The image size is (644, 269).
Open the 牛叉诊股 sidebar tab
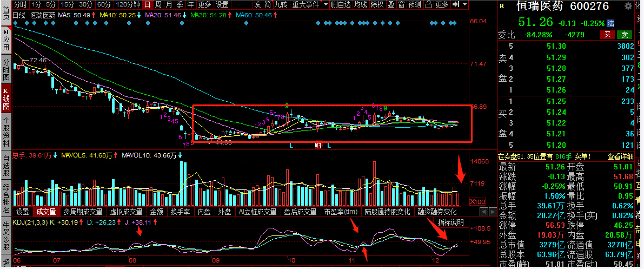pyautogui.click(x=6, y=236)
